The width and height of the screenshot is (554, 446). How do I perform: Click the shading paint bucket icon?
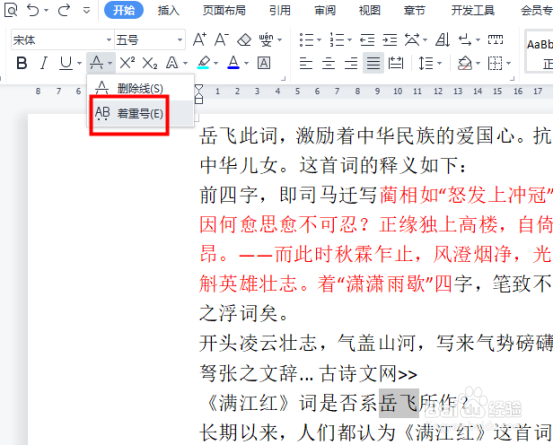click(465, 64)
